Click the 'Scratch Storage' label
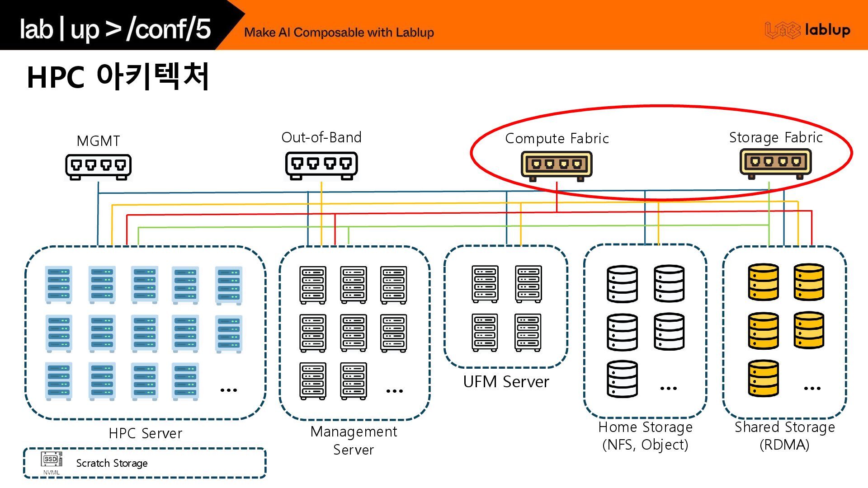Screen dimensions: 868x488 (112, 463)
